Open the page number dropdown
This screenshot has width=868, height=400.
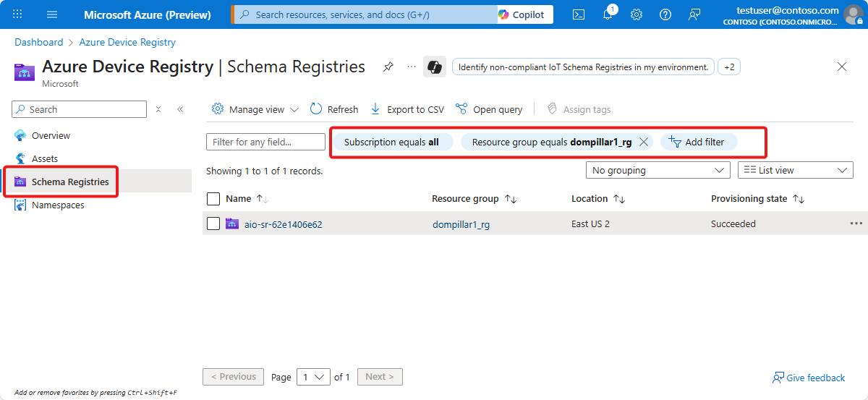[313, 377]
